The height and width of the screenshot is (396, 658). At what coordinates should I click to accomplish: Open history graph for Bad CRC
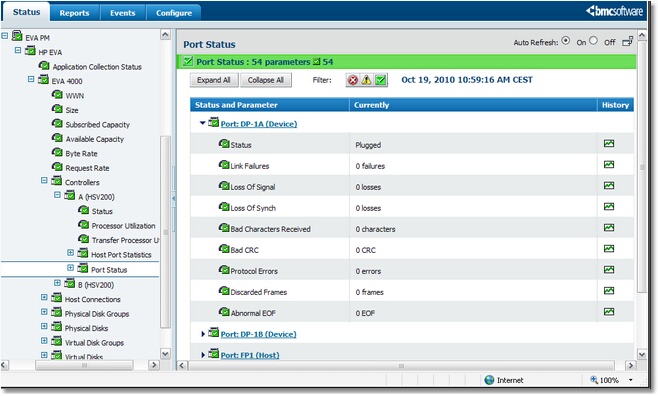point(609,249)
